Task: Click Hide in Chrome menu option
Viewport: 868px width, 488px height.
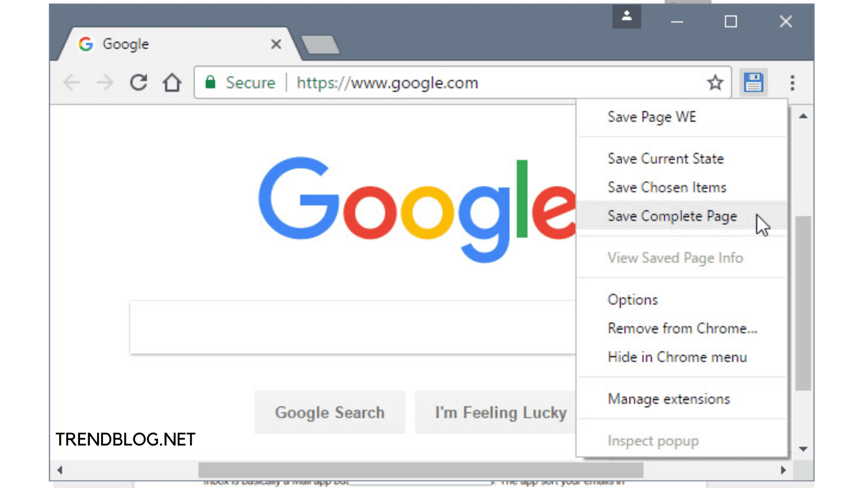Action: coord(677,357)
